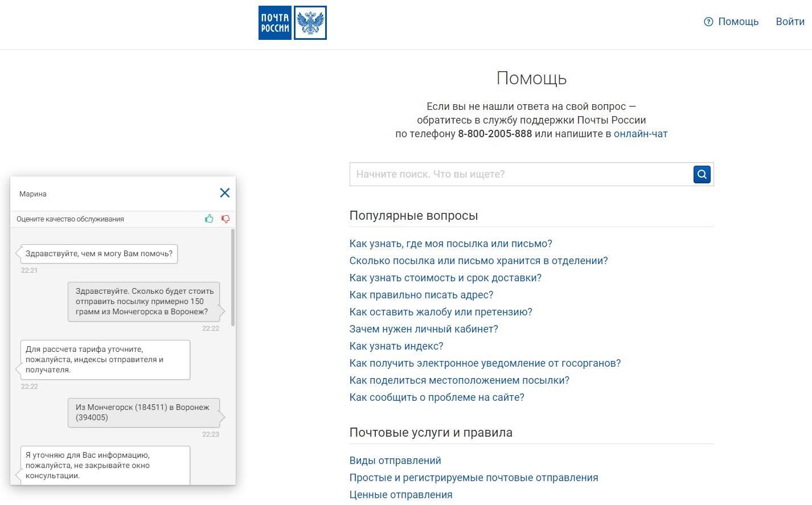Rate the chat service thumbs down

[225, 219]
